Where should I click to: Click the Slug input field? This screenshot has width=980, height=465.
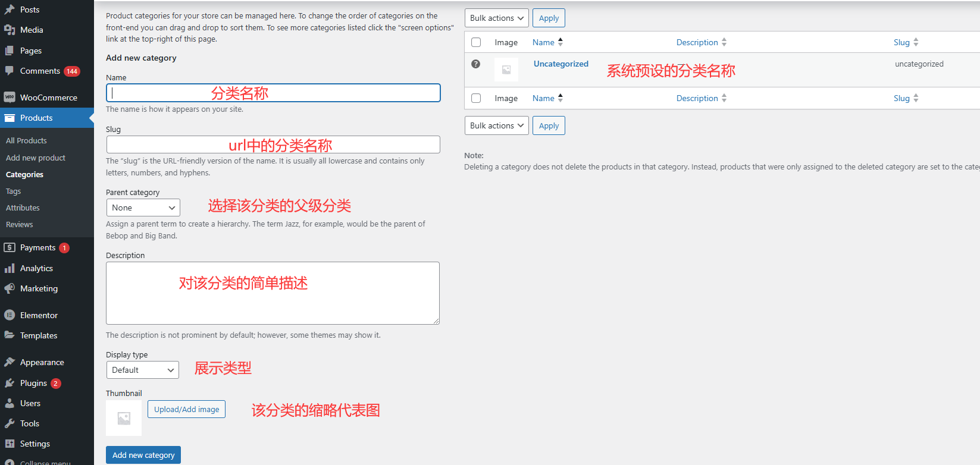[273, 144]
